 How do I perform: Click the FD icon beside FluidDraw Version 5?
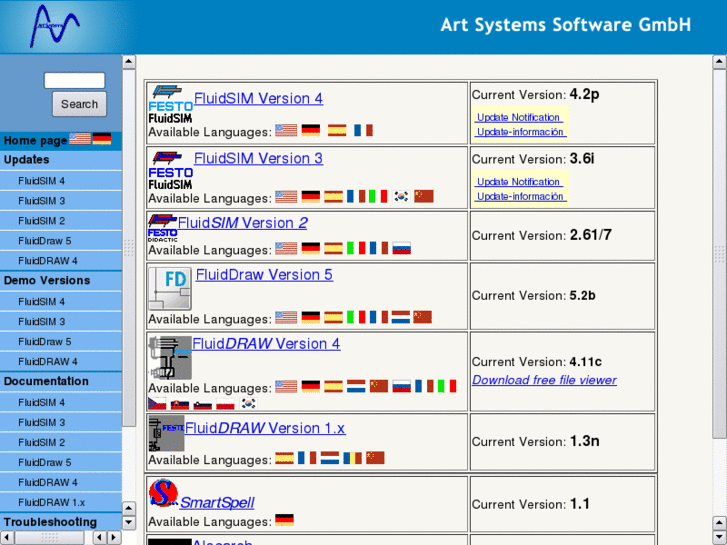pyautogui.click(x=170, y=289)
